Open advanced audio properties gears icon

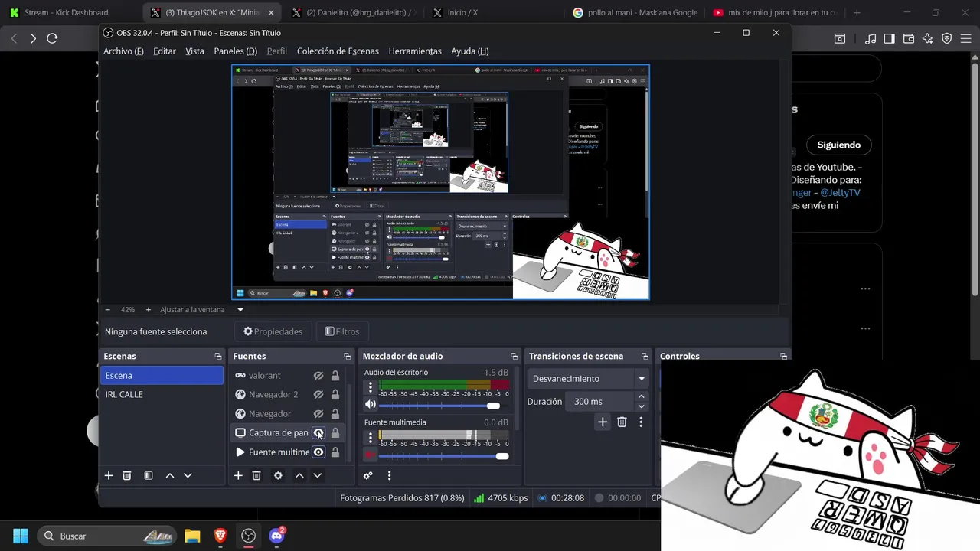[368, 475]
